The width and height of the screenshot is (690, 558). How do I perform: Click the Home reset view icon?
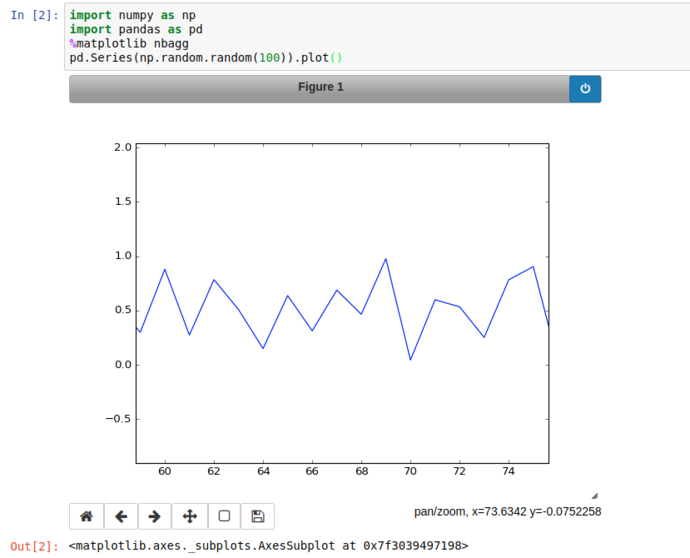pos(86,516)
